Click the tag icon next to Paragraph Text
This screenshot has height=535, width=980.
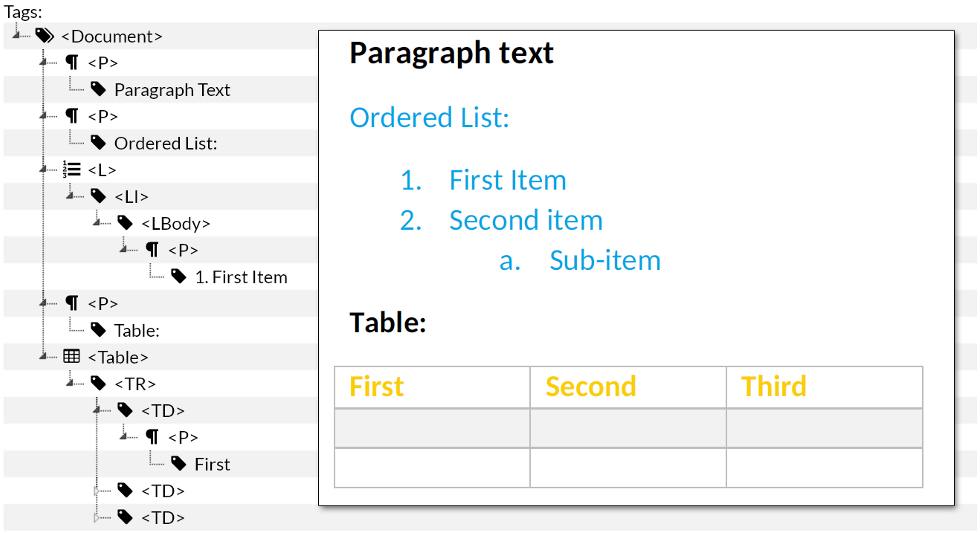pos(99,89)
